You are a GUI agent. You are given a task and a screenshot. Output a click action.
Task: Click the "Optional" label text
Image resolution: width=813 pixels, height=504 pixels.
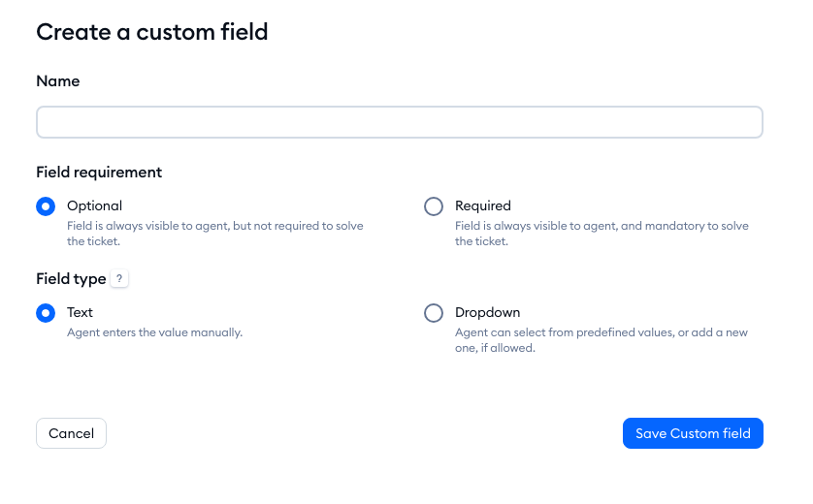click(x=94, y=205)
